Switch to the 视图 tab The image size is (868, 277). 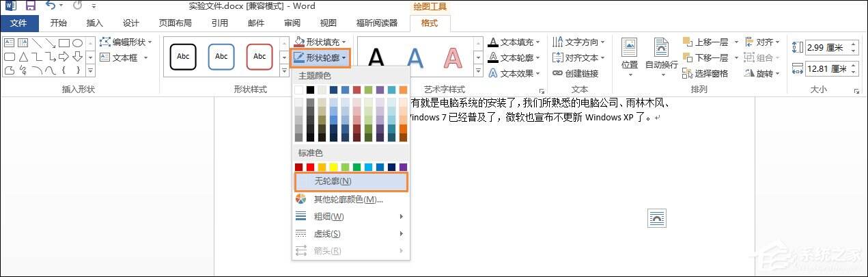328,23
